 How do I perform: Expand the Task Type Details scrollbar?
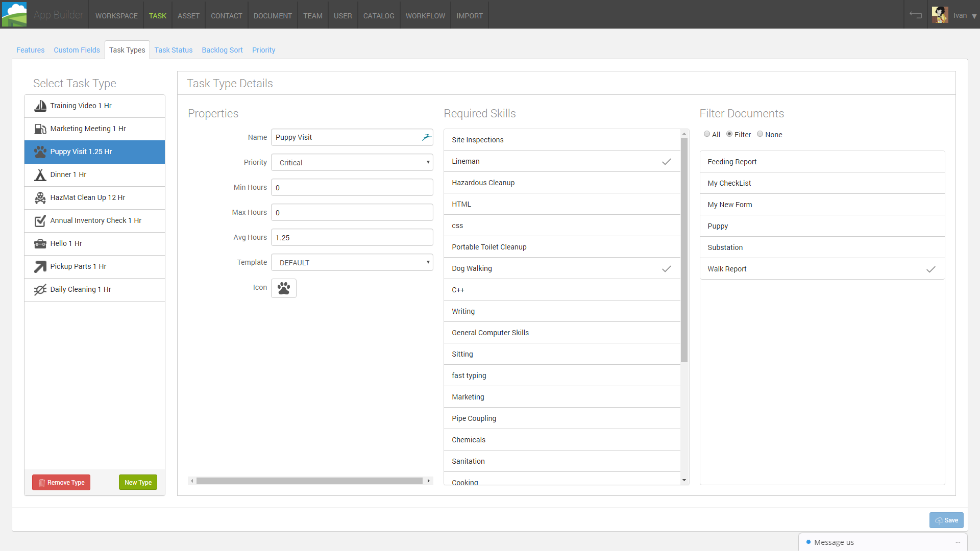pyautogui.click(x=310, y=481)
